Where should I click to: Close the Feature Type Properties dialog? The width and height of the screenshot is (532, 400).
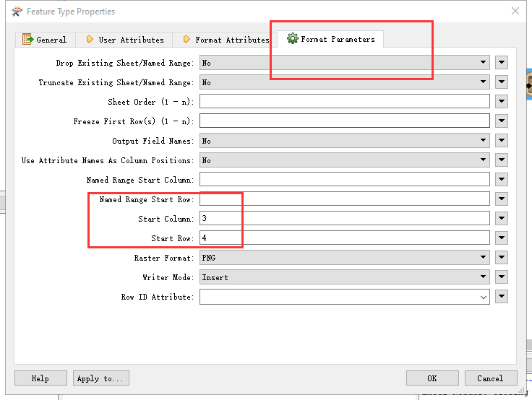point(515,11)
